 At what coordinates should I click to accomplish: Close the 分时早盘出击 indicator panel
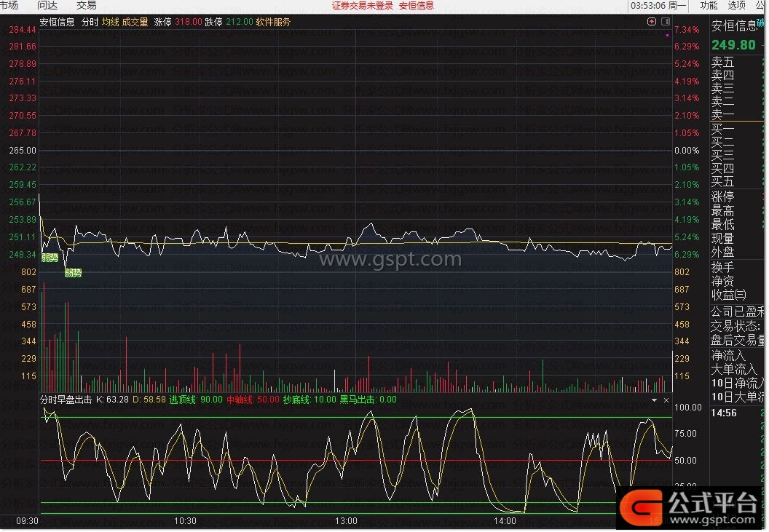(666, 400)
